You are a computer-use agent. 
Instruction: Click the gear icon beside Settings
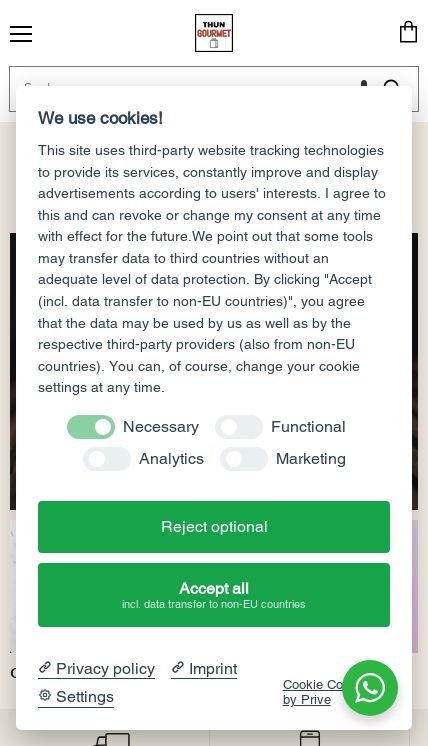click(x=45, y=695)
